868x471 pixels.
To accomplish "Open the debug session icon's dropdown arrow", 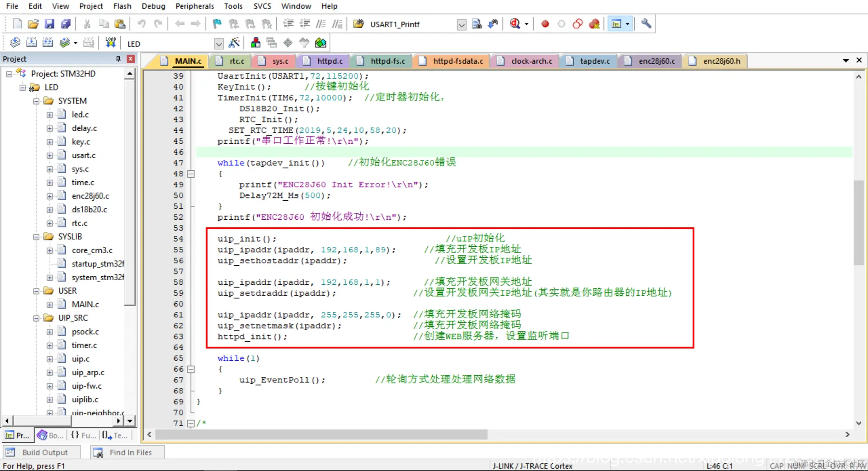I will [526, 24].
